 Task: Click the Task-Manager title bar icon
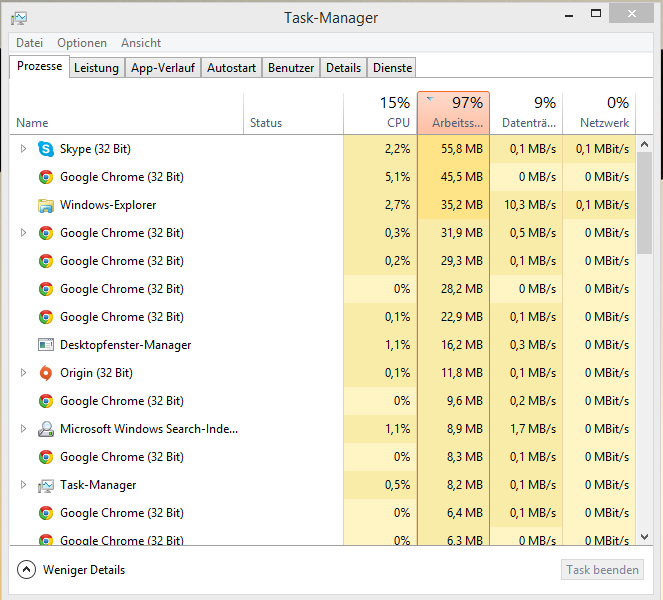click(x=19, y=17)
